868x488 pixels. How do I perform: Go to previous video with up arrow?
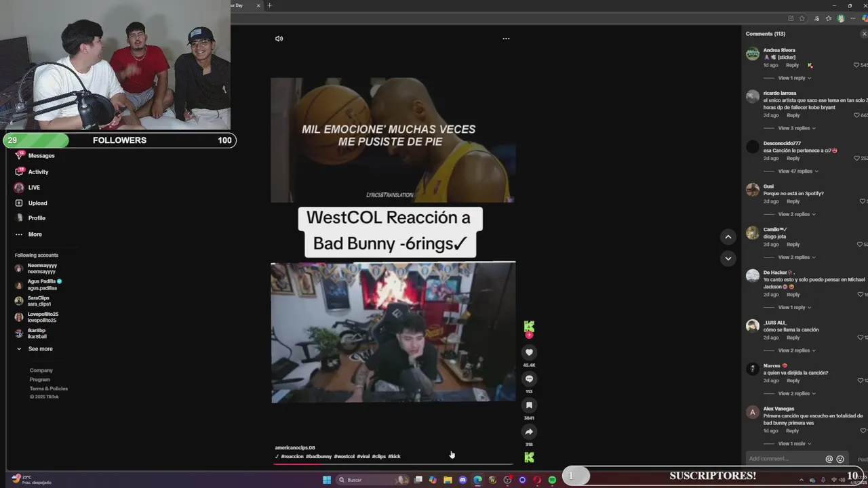point(728,237)
